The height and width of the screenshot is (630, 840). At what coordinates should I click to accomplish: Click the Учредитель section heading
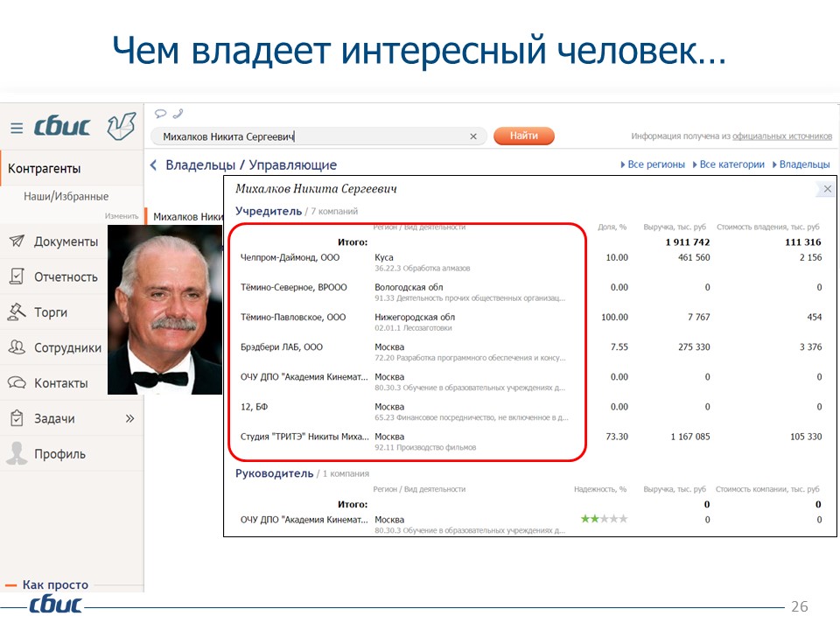click(x=269, y=211)
